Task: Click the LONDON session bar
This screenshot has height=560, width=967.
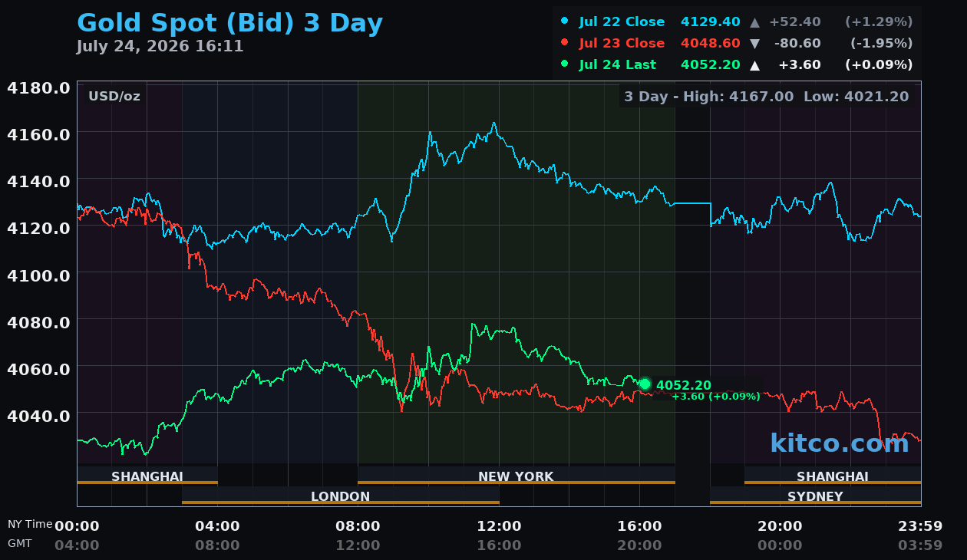Action: point(341,496)
